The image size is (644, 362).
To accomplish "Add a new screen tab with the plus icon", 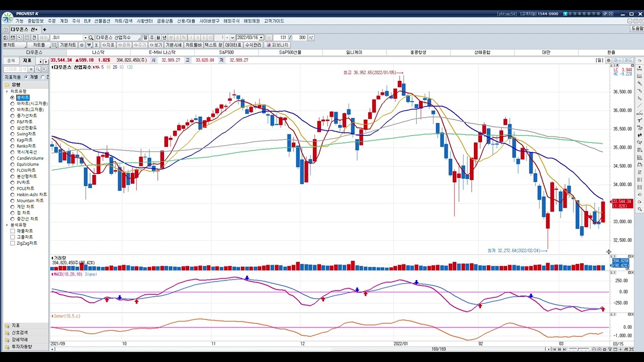I will tap(44, 30).
